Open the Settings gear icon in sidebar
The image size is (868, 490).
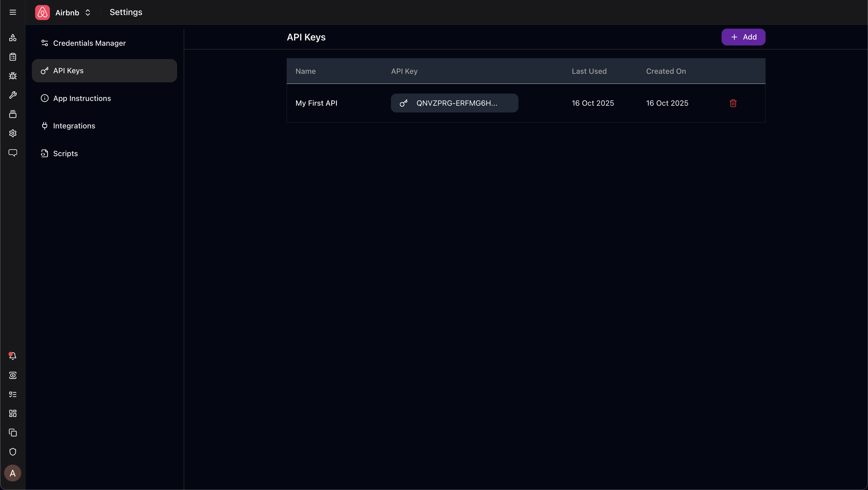click(13, 133)
